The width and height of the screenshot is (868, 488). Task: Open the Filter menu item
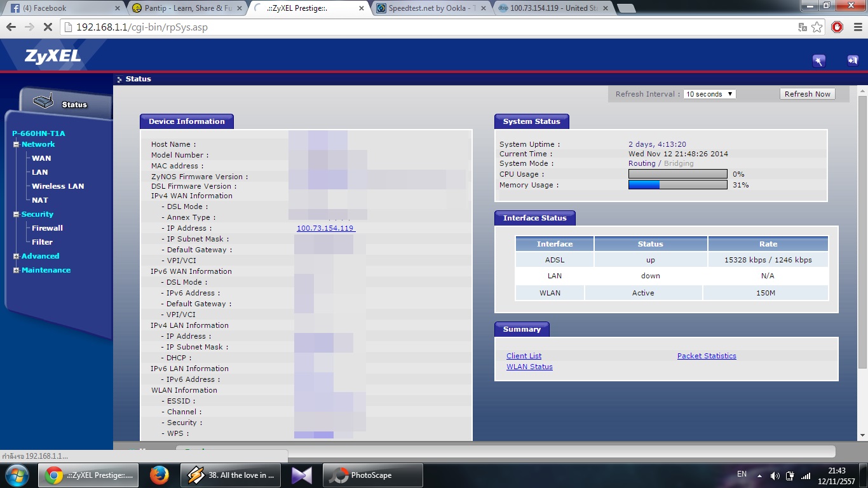[43, 242]
